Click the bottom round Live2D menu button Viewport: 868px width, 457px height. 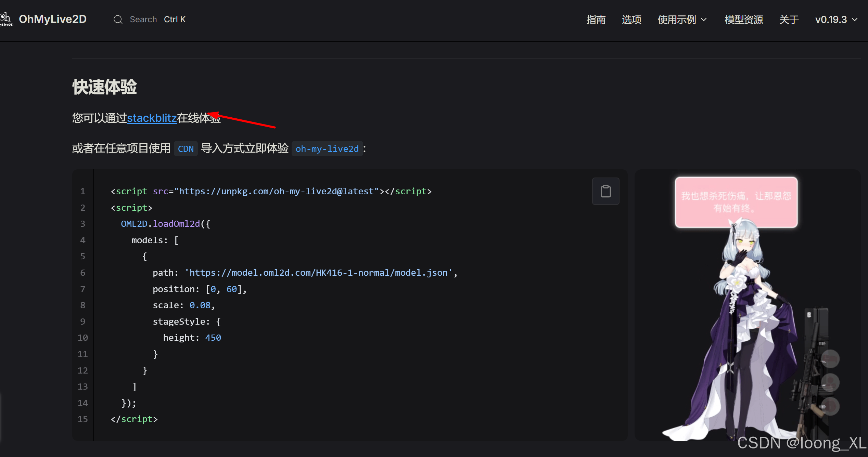[830, 406]
